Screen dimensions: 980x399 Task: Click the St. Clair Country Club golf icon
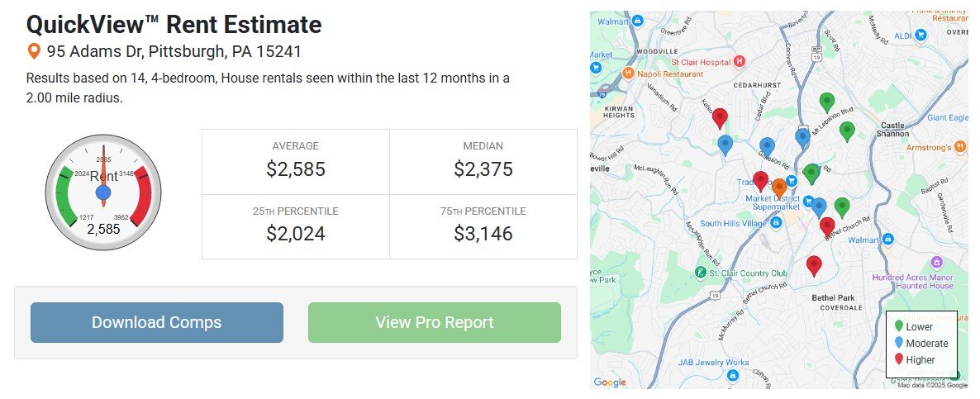702,273
